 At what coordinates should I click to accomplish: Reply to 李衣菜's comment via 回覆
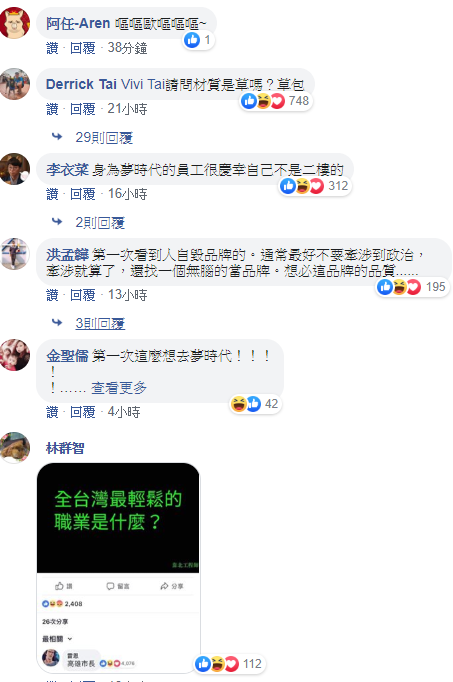[x=83, y=194]
